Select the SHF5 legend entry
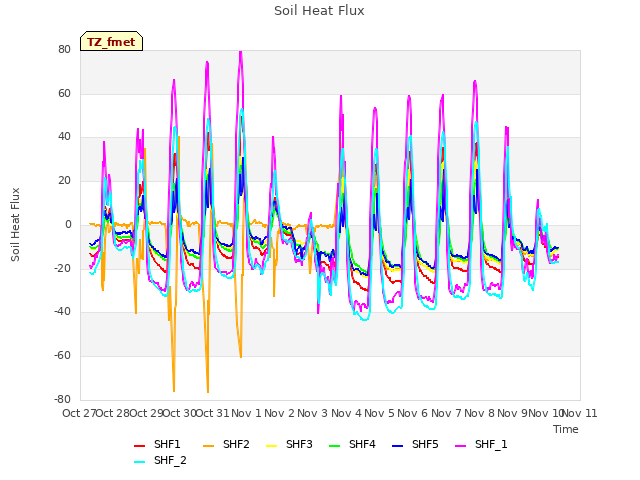Viewport: 640px width, 480px height. [415, 444]
